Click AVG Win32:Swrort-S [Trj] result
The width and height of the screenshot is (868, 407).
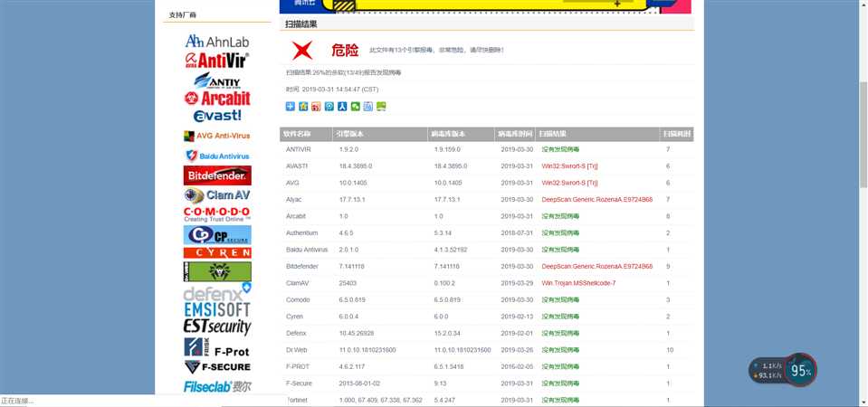click(x=569, y=183)
